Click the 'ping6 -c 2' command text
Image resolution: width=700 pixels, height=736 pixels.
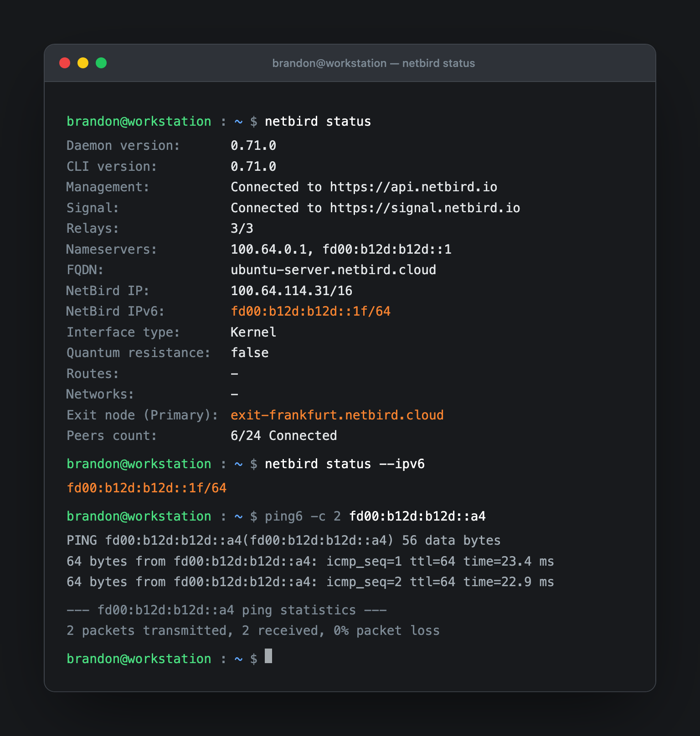pyautogui.click(x=303, y=516)
